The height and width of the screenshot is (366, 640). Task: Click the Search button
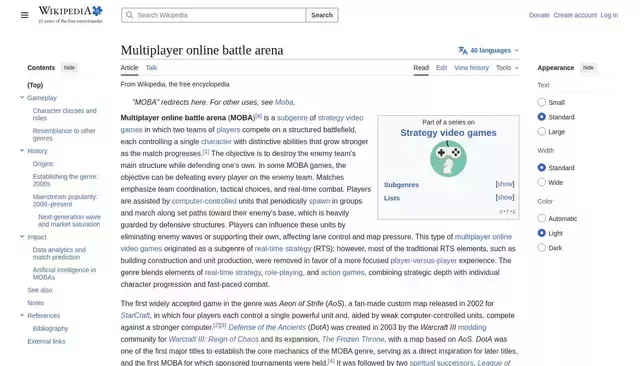click(x=322, y=15)
